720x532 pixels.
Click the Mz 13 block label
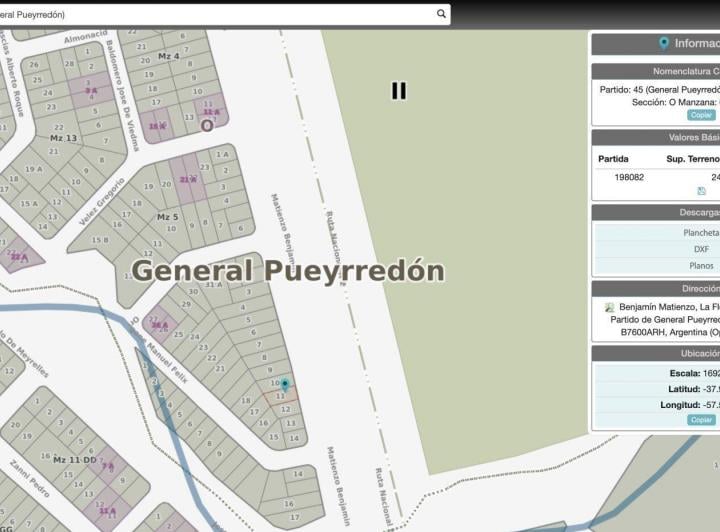pyautogui.click(x=63, y=138)
